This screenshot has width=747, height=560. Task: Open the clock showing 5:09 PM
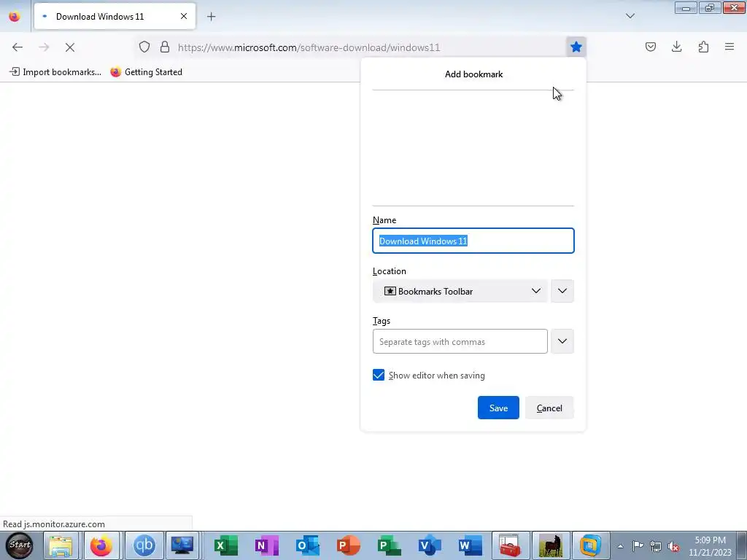(x=710, y=546)
